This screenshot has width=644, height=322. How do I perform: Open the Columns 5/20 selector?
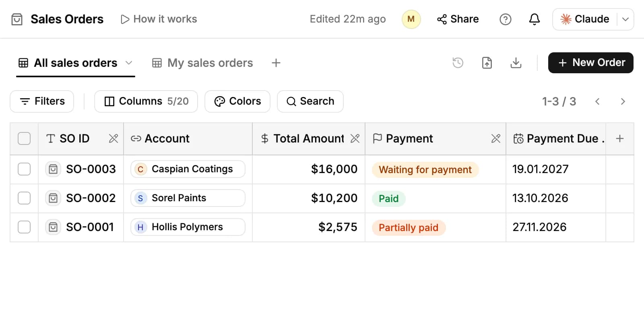[146, 101]
